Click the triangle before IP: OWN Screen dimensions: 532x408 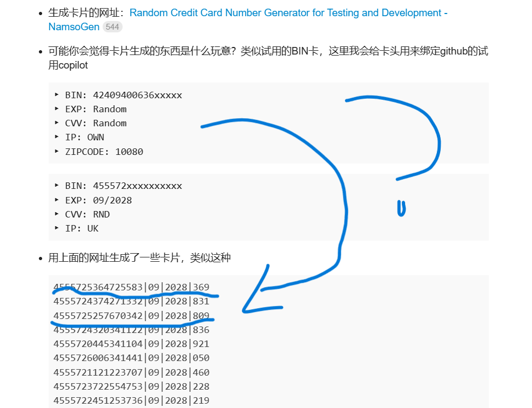click(x=57, y=137)
